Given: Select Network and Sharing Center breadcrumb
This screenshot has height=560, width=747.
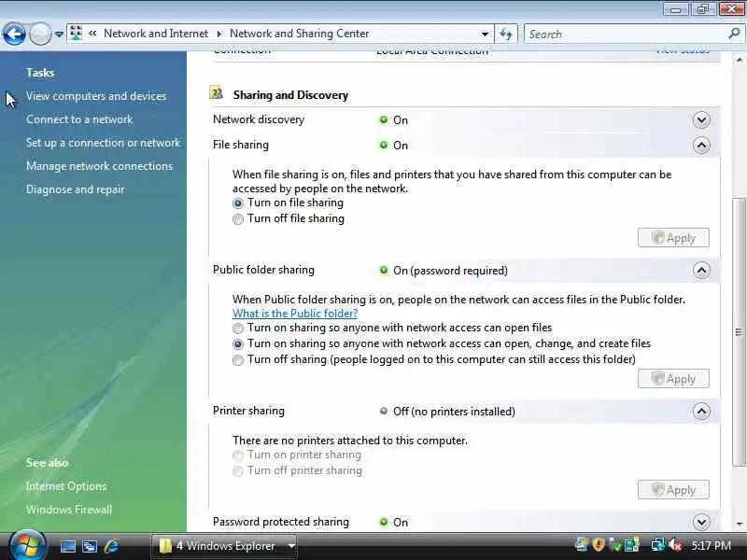Looking at the screenshot, I should 299,34.
